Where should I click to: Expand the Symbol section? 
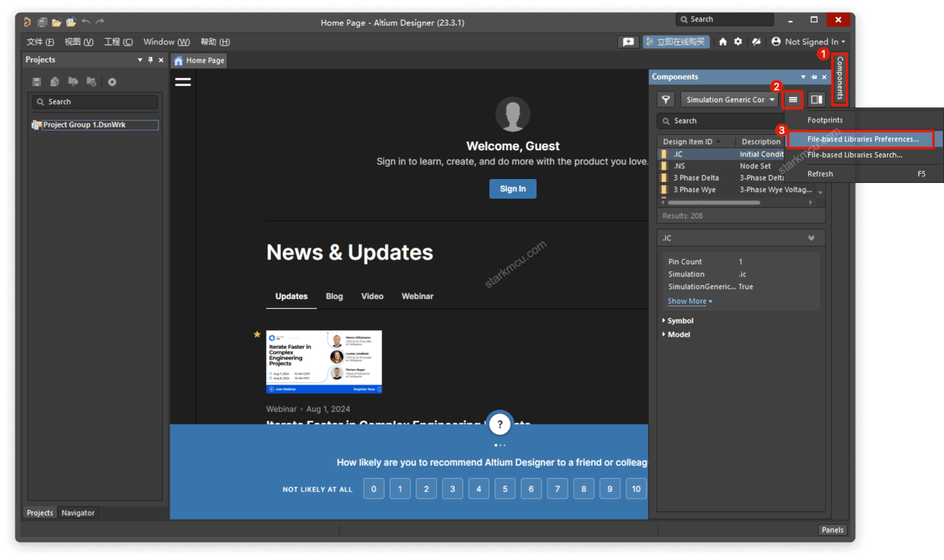coord(677,321)
